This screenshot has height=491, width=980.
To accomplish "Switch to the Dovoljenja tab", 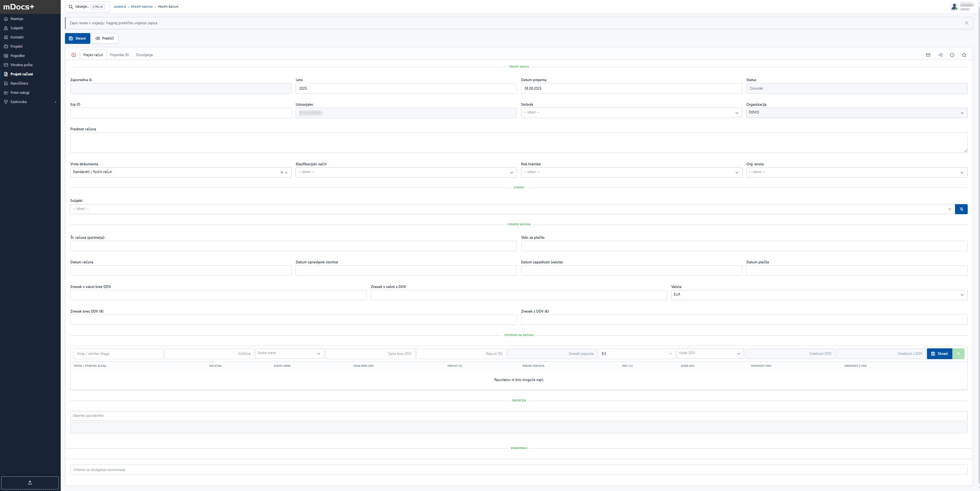I will coord(144,55).
